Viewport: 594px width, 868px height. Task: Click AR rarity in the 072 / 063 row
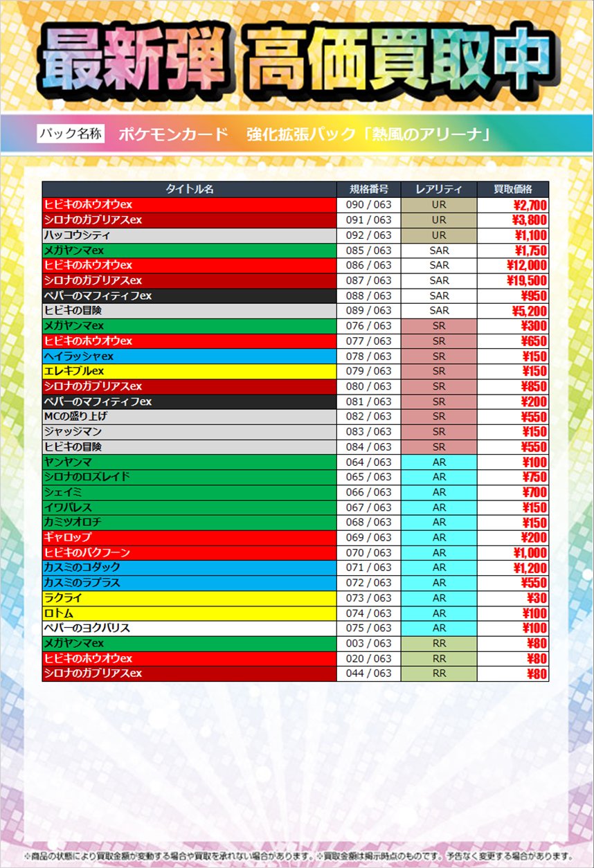coord(439,583)
